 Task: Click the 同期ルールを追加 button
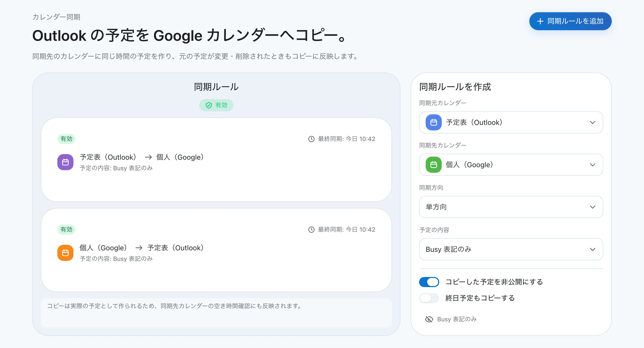[x=570, y=21]
